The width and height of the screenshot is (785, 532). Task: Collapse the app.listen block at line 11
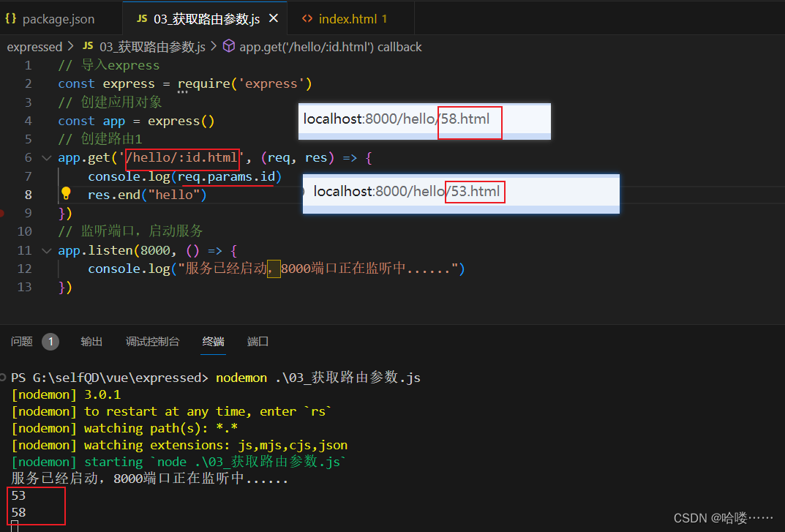(x=47, y=250)
